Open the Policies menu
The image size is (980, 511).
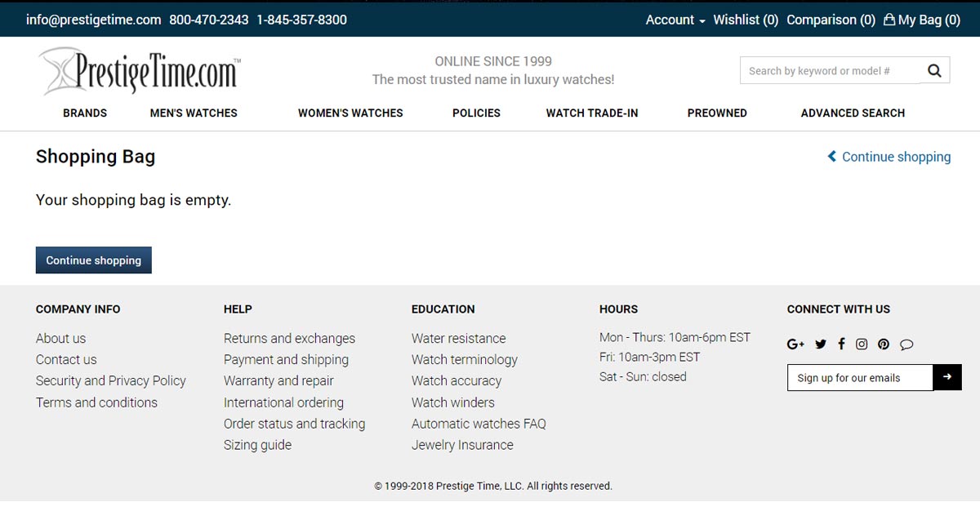[x=476, y=113]
